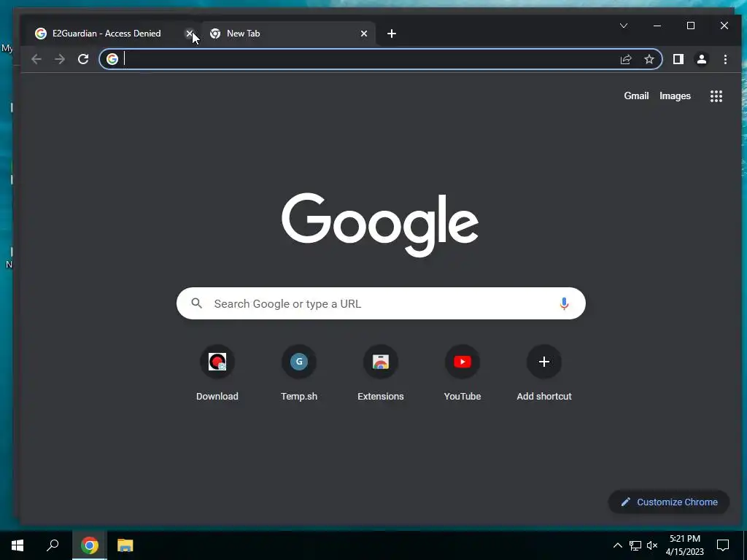Open the Google apps grid

click(x=716, y=96)
